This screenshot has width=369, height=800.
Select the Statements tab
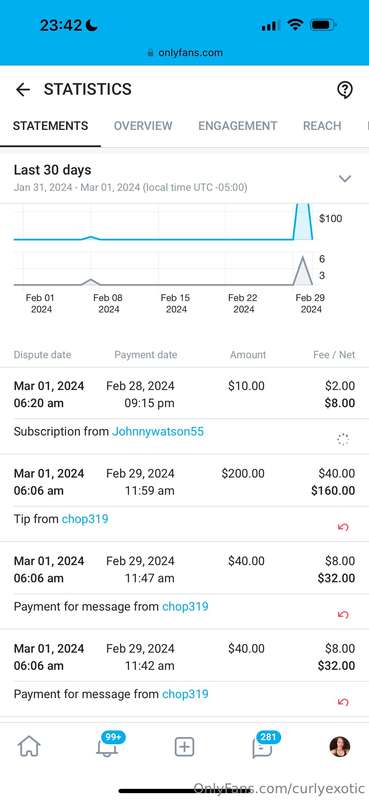(51, 126)
